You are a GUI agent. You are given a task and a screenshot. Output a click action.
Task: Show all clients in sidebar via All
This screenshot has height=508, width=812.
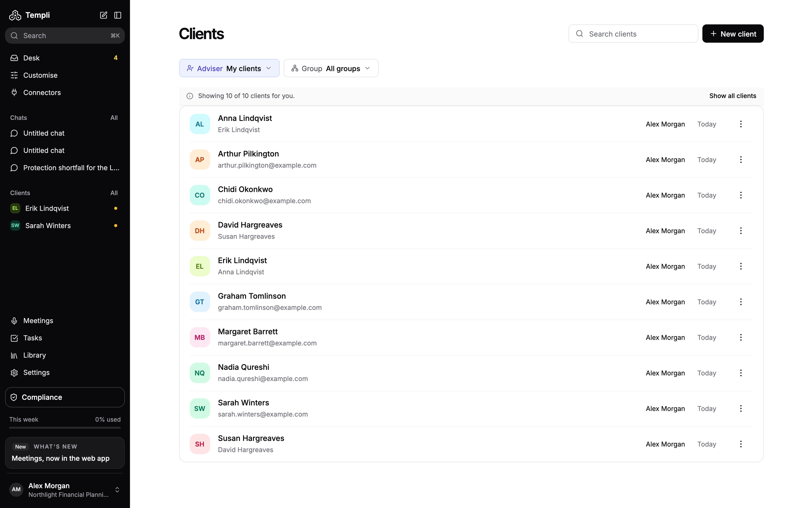114,193
